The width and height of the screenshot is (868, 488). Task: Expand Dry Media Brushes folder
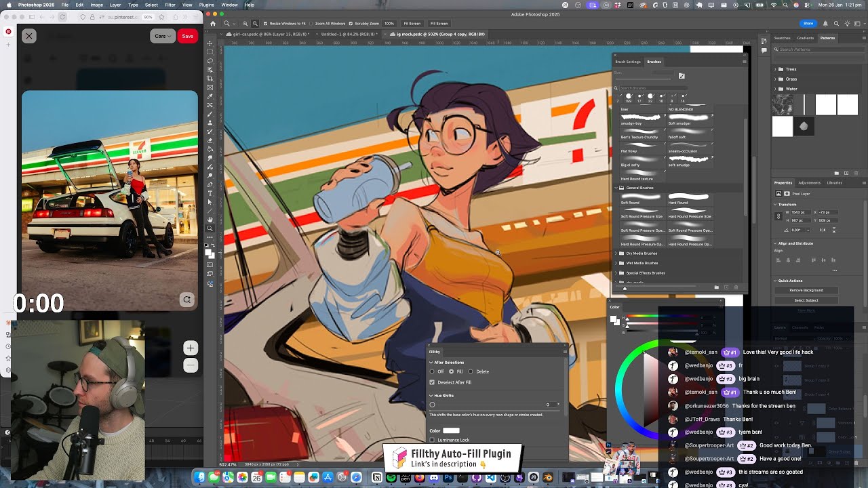(616, 253)
